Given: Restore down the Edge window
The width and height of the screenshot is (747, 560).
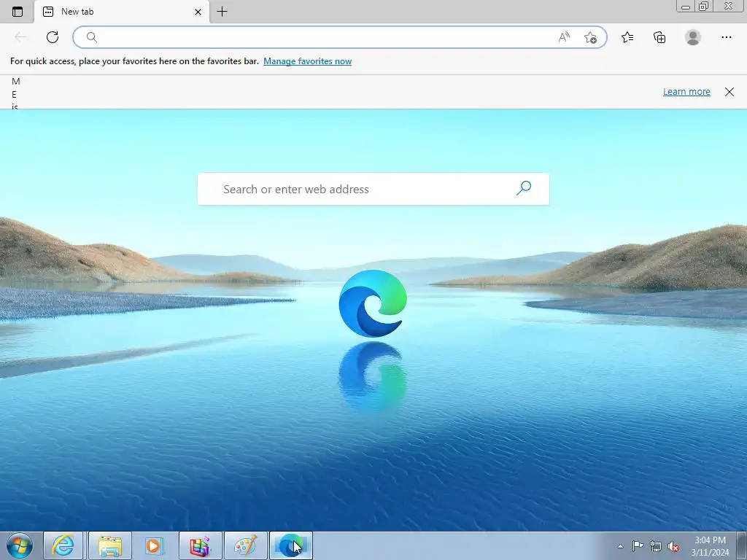Looking at the screenshot, I should [x=704, y=6].
